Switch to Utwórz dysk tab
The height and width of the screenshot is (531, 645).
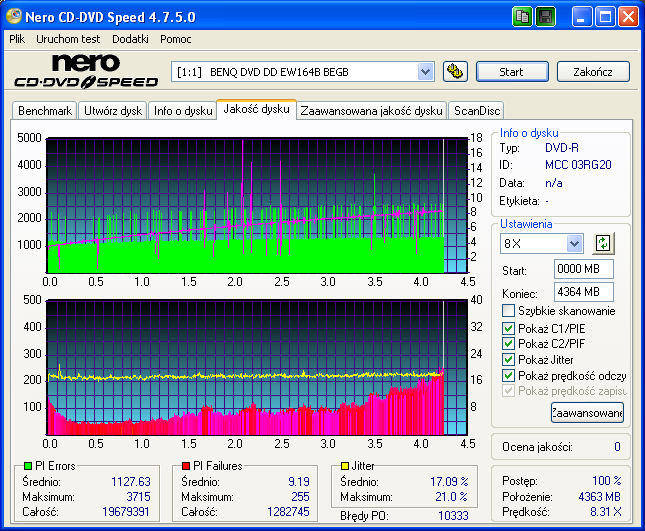pos(113,111)
